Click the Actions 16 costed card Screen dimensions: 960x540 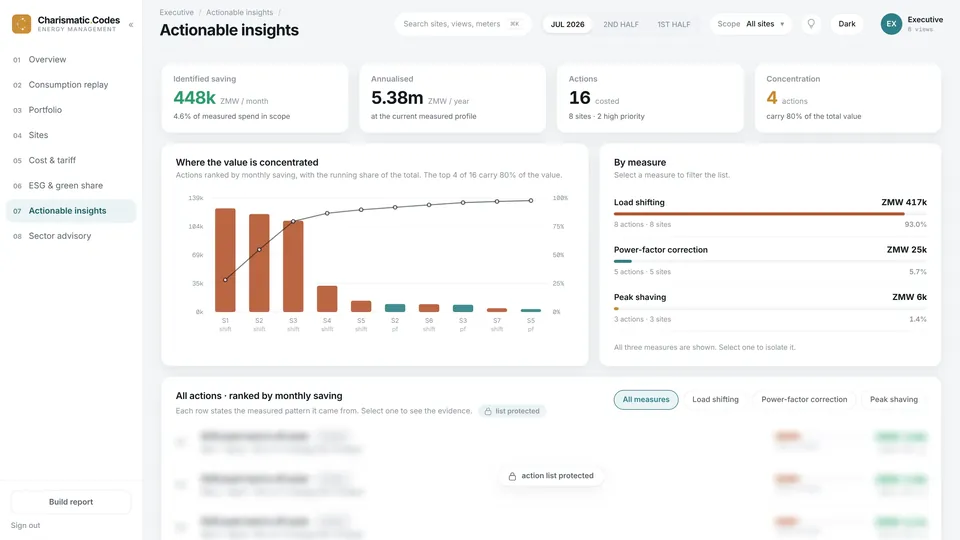click(650, 98)
